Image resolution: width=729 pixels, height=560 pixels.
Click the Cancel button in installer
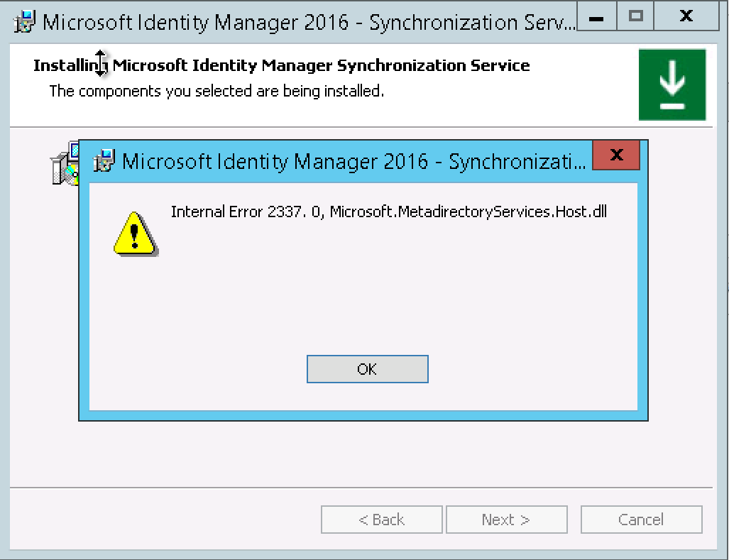pyautogui.click(x=641, y=519)
